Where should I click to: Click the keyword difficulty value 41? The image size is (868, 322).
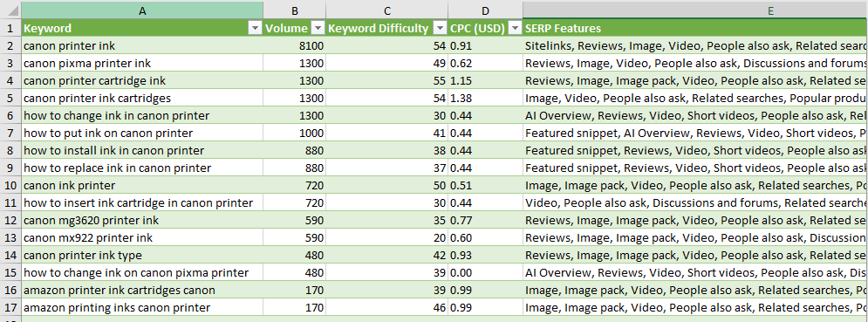click(x=387, y=133)
